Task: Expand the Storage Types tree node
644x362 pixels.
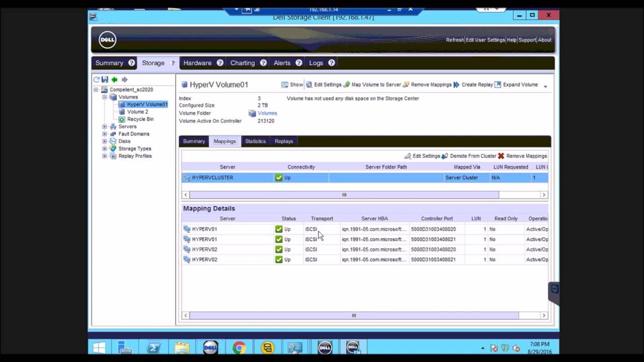Action: pos(105,149)
